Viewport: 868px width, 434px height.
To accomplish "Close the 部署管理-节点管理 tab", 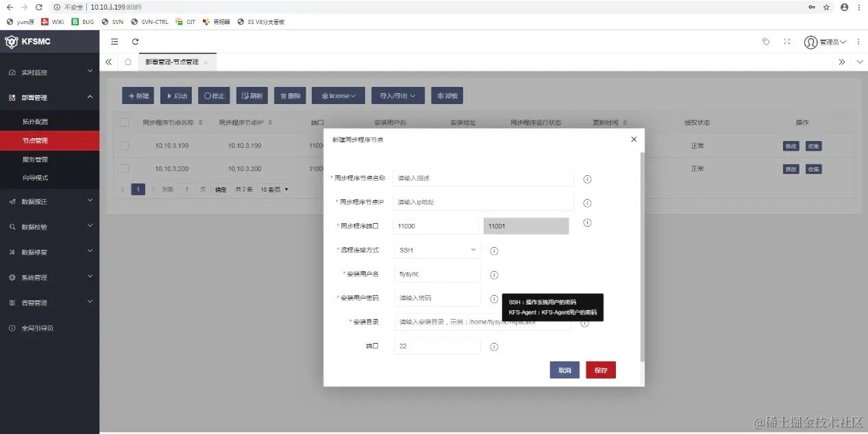I will 206,62.
